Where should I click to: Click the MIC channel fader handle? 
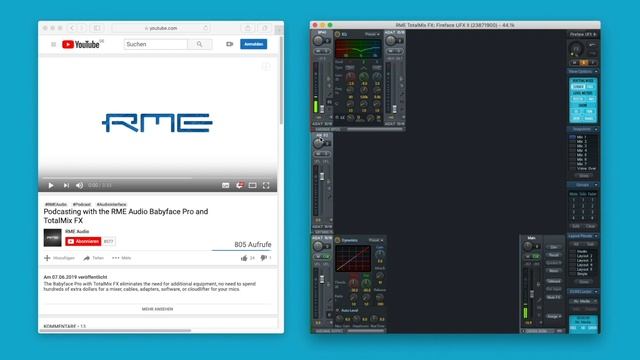coord(322,109)
